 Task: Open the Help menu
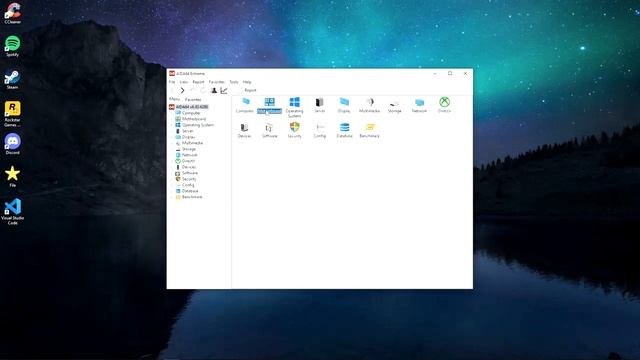(247, 82)
